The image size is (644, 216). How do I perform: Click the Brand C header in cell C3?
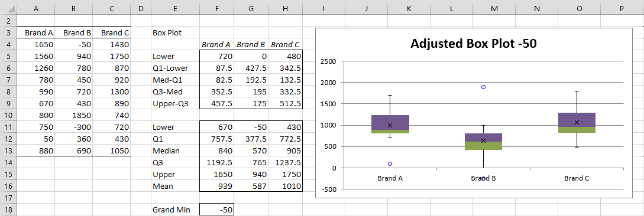point(112,33)
